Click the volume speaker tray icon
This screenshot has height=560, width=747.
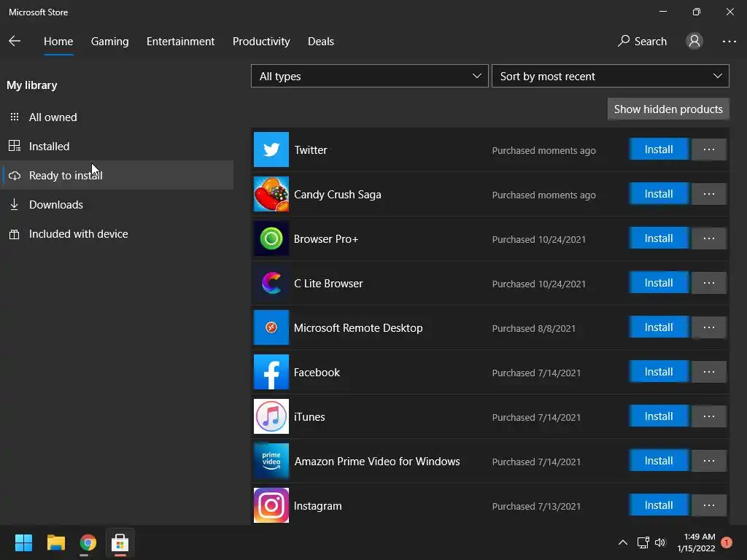coord(660,542)
